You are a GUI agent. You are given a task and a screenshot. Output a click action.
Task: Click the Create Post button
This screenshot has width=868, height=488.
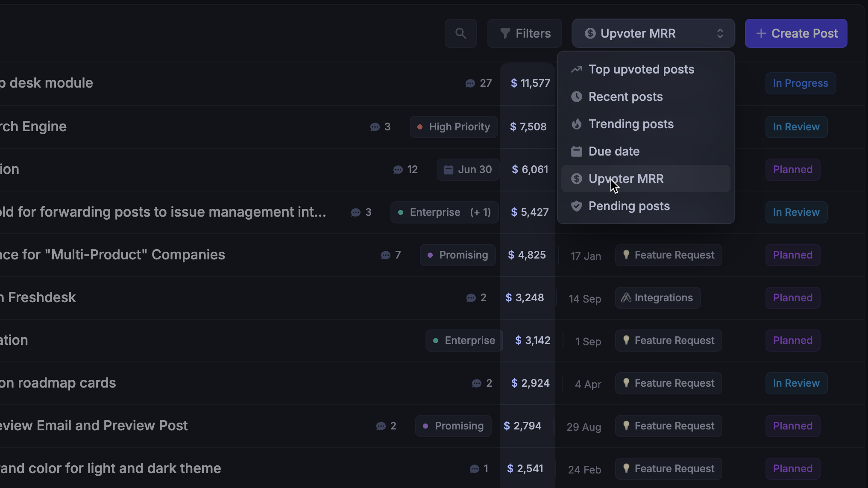tap(796, 33)
